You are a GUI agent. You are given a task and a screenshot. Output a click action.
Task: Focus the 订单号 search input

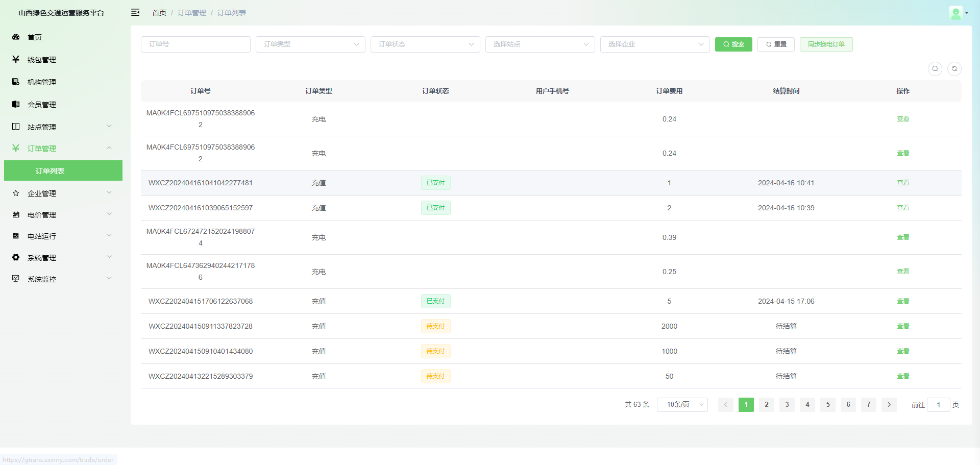(195, 44)
